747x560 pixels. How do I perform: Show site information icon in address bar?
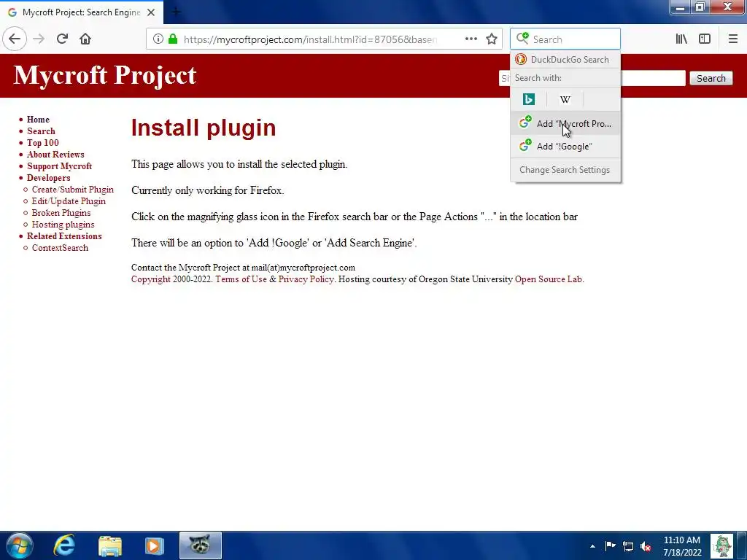158,39
